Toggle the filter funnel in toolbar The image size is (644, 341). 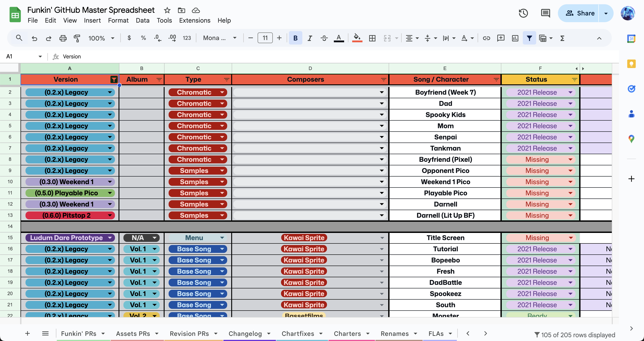529,38
